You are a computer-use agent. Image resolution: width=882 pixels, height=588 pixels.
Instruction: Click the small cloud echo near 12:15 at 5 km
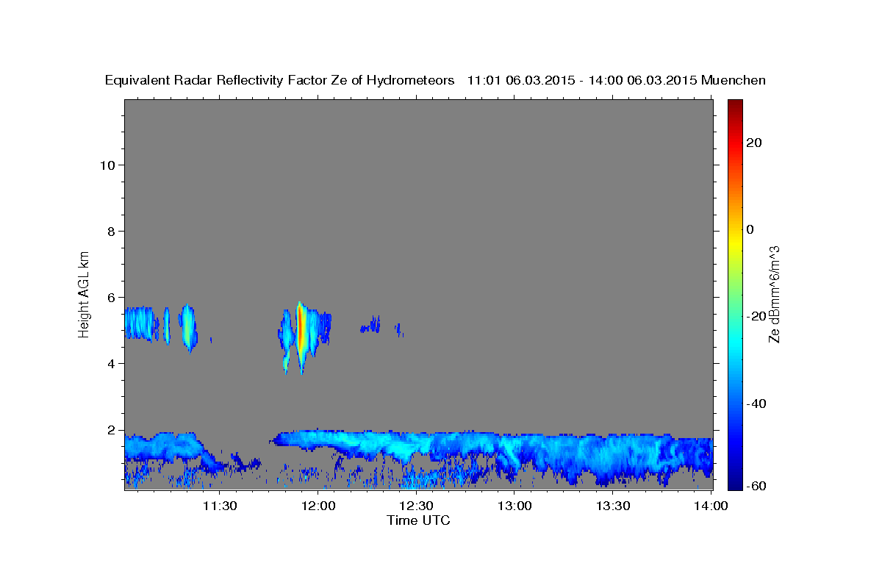coord(370,325)
